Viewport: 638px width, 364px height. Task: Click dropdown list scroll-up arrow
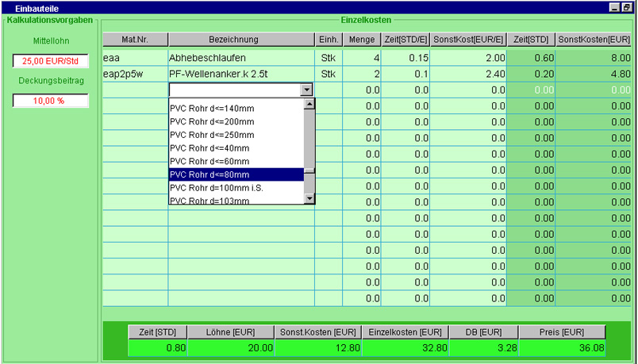pos(310,104)
